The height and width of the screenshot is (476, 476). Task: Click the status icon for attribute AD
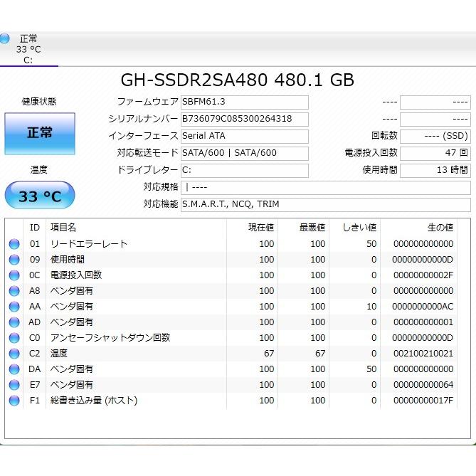tap(14, 322)
